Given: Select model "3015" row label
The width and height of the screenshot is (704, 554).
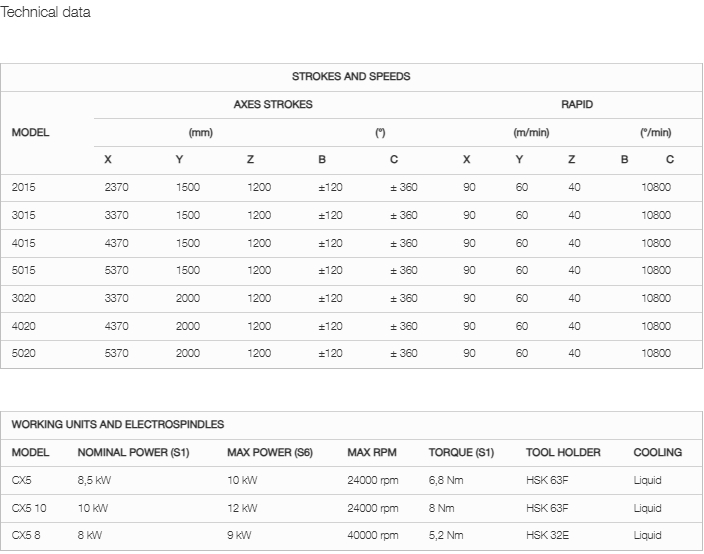Looking at the screenshot, I should click(x=23, y=215).
